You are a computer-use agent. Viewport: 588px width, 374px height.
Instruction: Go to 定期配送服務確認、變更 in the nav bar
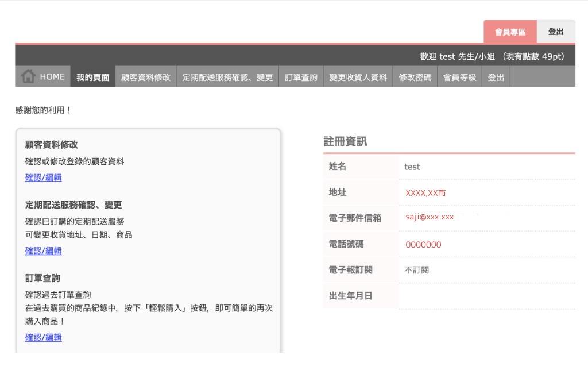227,77
